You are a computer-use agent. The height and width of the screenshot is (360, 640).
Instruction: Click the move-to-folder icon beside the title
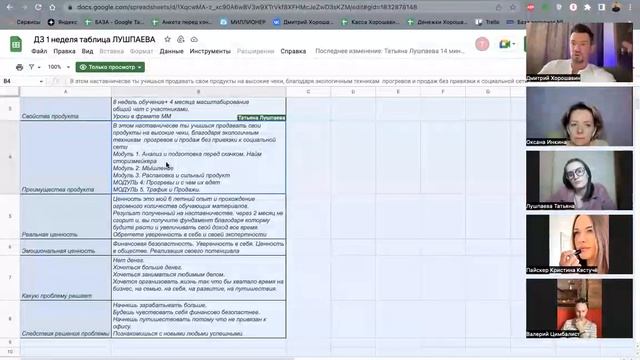[x=181, y=39]
